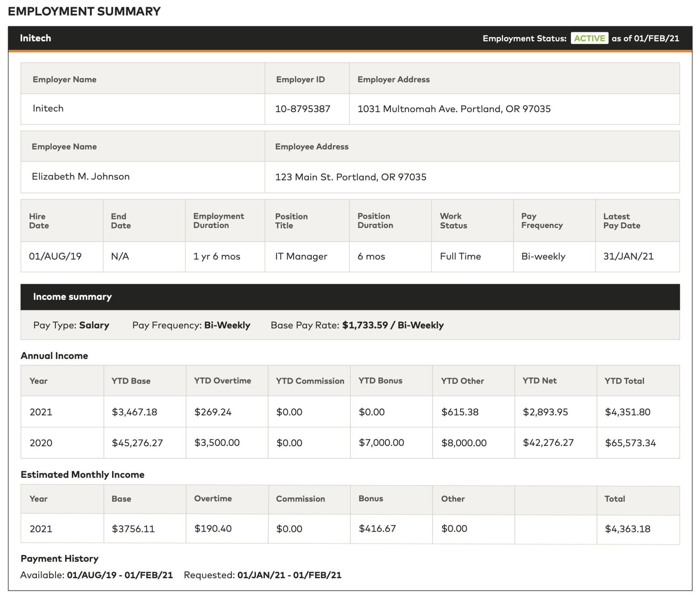Click the employee address 123 Main St
This screenshot has height=597, width=700.
pyautogui.click(x=350, y=177)
